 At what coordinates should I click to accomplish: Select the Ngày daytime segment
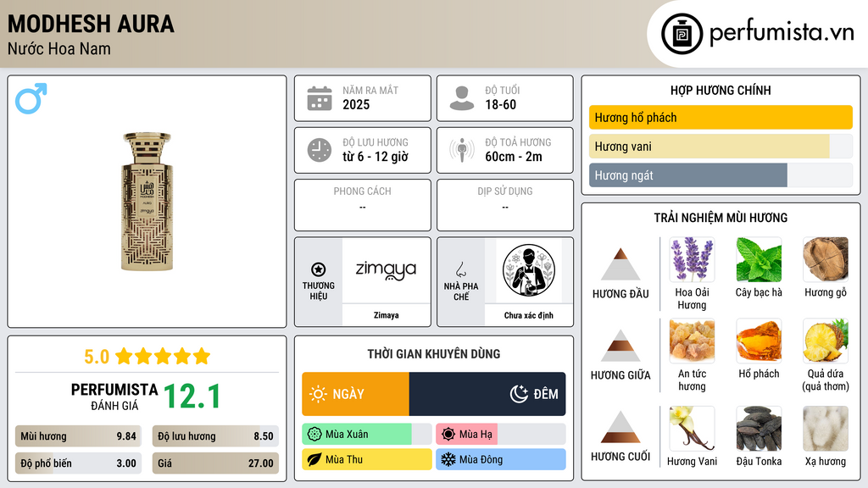coord(355,394)
